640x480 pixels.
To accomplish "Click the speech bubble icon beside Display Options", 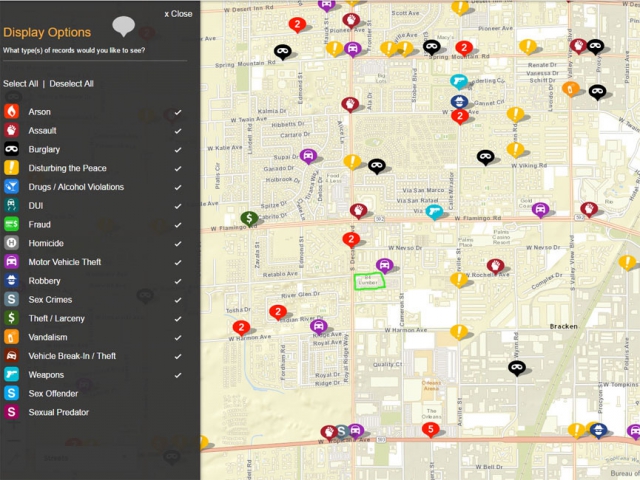I will pyautogui.click(x=124, y=27).
